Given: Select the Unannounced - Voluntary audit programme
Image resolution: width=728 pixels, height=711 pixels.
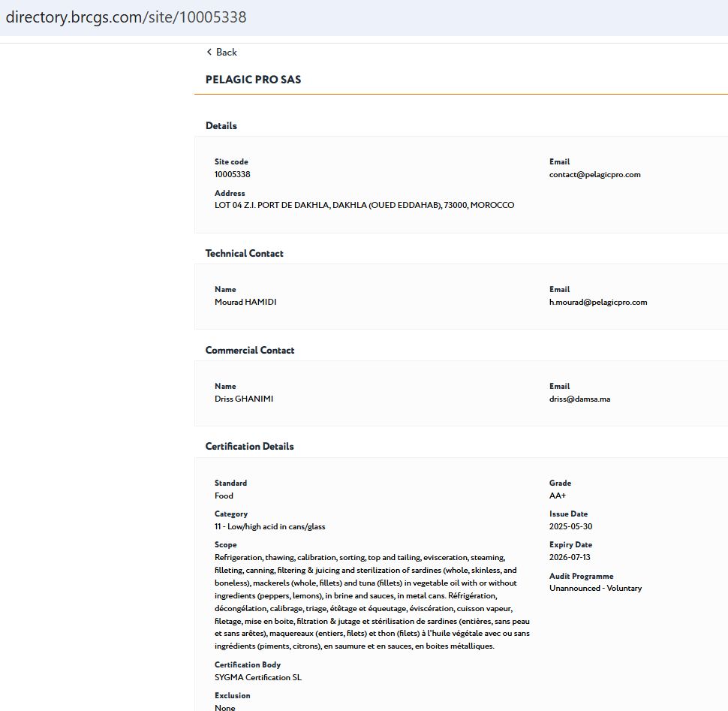Looking at the screenshot, I should pos(595,588).
